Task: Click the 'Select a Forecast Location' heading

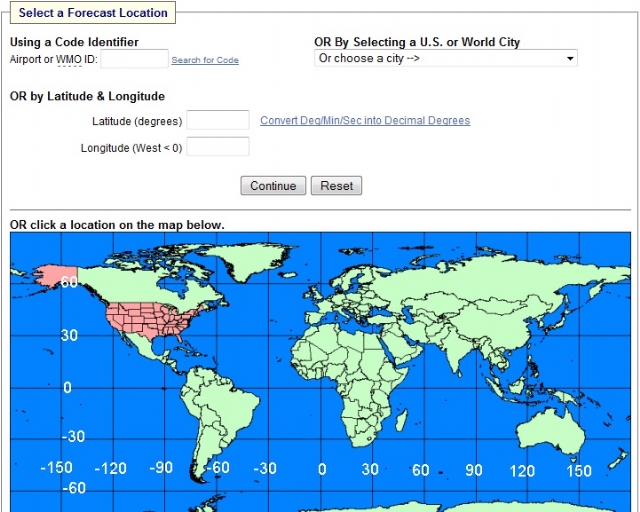Action: [93, 13]
